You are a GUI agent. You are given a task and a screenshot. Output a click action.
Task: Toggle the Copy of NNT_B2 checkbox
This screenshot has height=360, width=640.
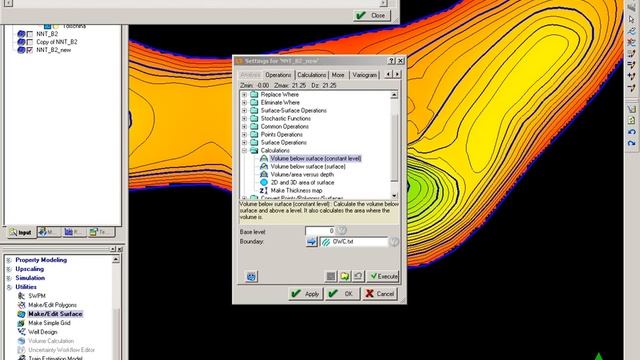(29, 42)
